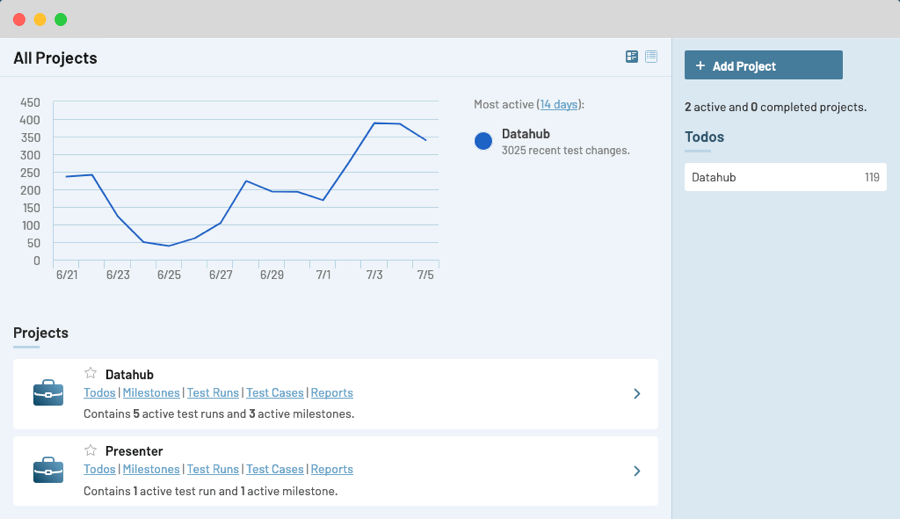Click the Datahub briefcase icon
This screenshot has height=520, width=900.
pos(48,393)
